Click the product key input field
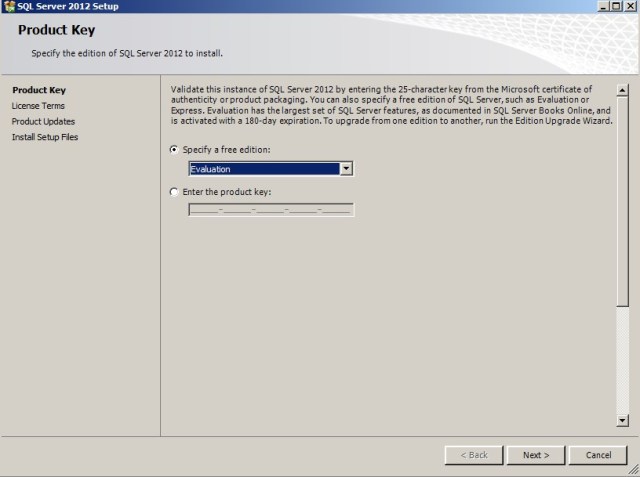Screen dimensions: 640x477 click(271, 210)
